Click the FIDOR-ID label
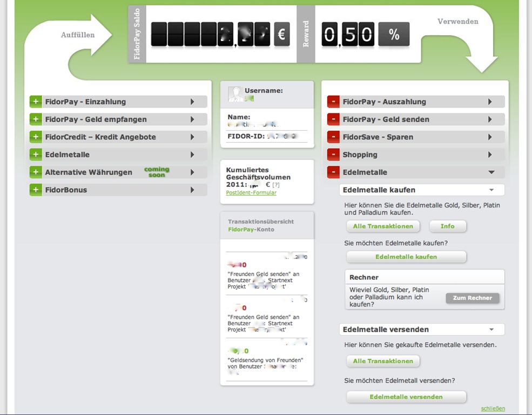 (x=246, y=136)
